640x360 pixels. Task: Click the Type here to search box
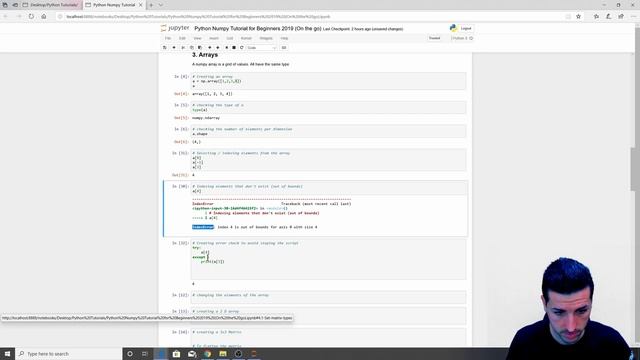tap(69, 353)
